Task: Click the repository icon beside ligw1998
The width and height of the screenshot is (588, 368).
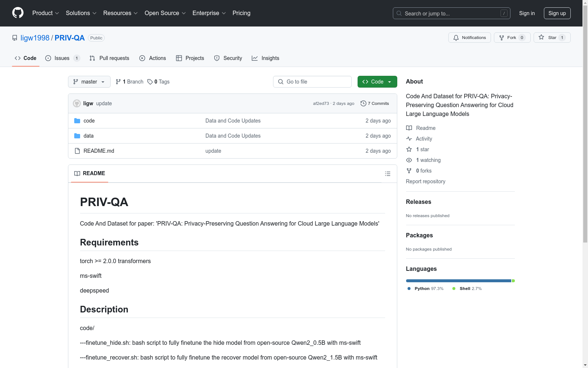Action: (15, 38)
